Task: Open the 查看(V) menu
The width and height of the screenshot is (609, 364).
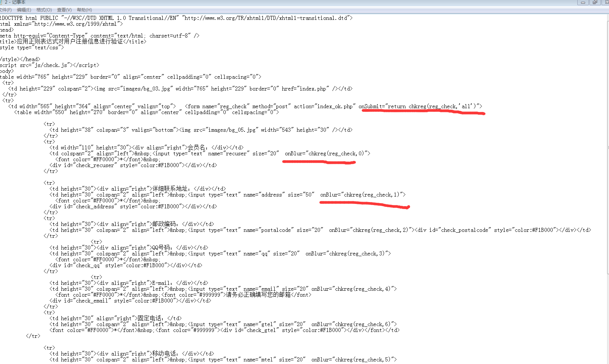Action: (64, 10)
